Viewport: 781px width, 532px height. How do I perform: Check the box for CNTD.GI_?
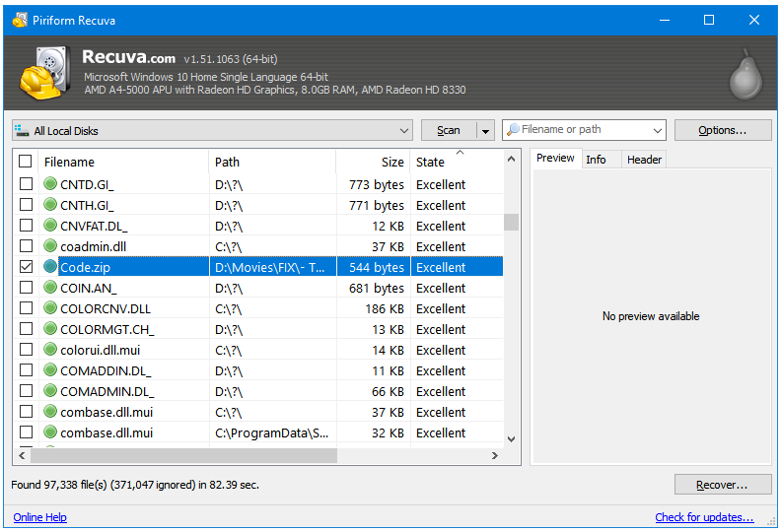tap(26, 183)
